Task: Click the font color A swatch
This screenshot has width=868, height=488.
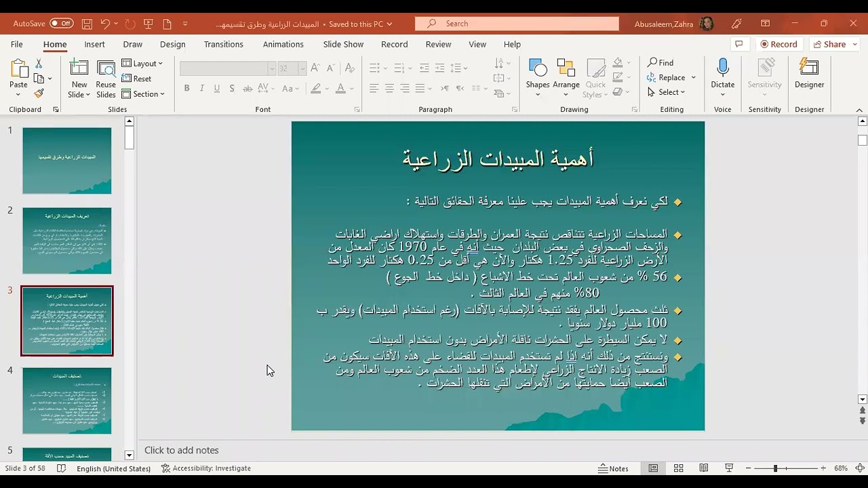Action: 341,89
